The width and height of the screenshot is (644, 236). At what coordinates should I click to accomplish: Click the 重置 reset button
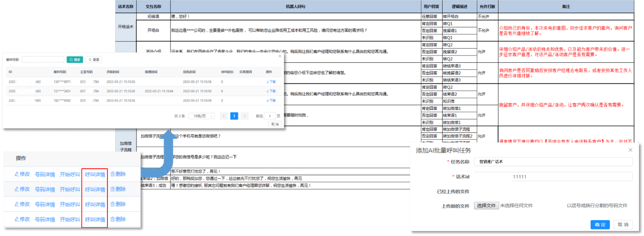[x=93, y=59]
